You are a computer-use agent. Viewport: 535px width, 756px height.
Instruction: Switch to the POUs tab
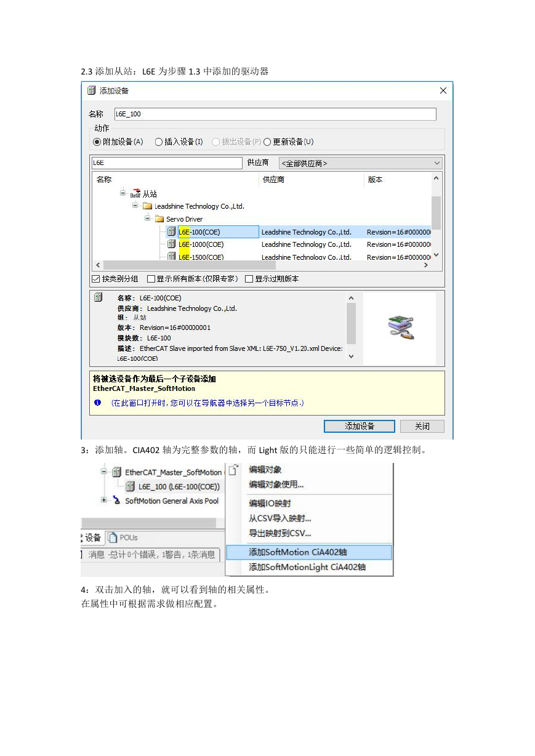point(123,537)
